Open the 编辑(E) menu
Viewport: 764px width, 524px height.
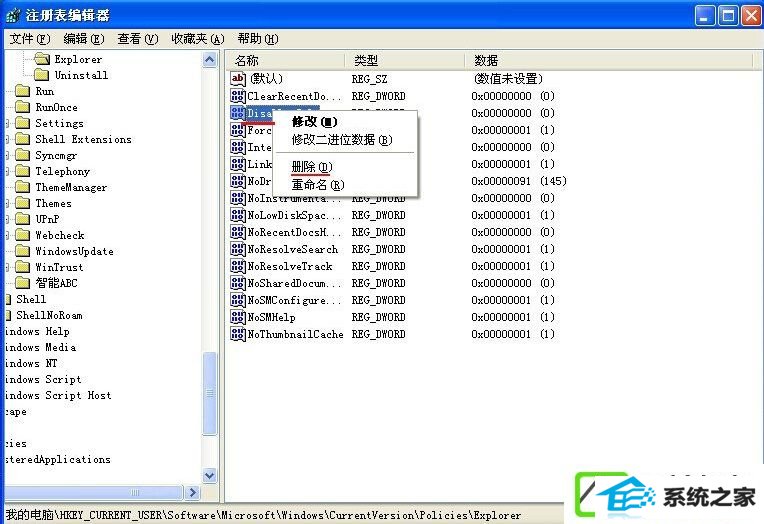[84, 39]
